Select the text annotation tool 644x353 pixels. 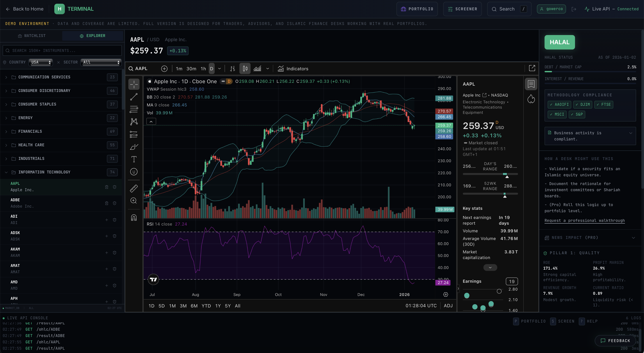tap(134, 159)
